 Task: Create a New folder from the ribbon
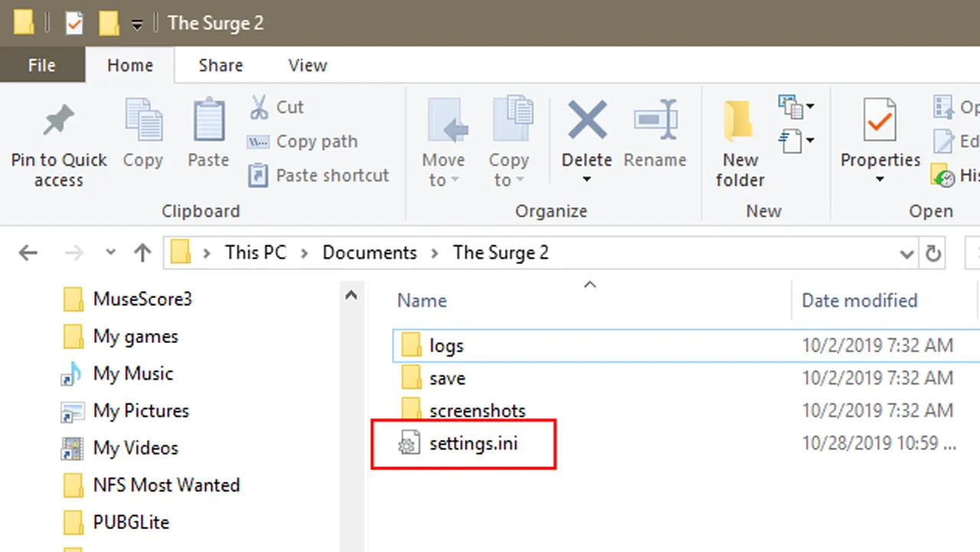(x=740, y=142)
